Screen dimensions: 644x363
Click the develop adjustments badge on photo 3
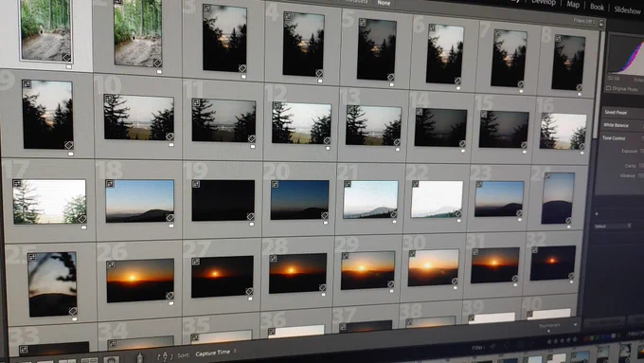(242, 68)
